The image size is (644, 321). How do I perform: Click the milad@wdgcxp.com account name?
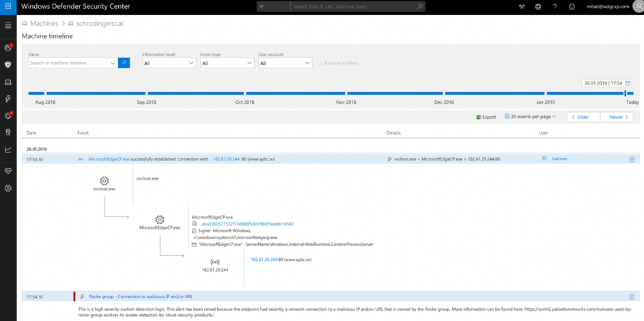click(608, 7)
